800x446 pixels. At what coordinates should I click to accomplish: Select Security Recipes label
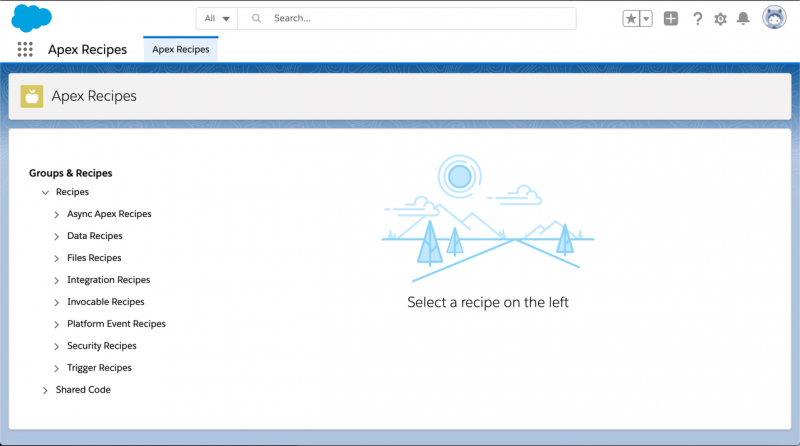[102, 345]
